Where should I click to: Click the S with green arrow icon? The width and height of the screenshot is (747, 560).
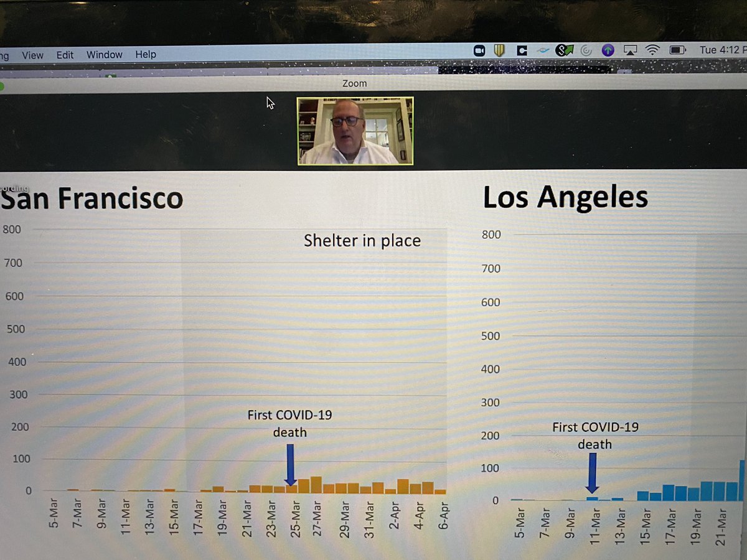(x=564, y=50)
